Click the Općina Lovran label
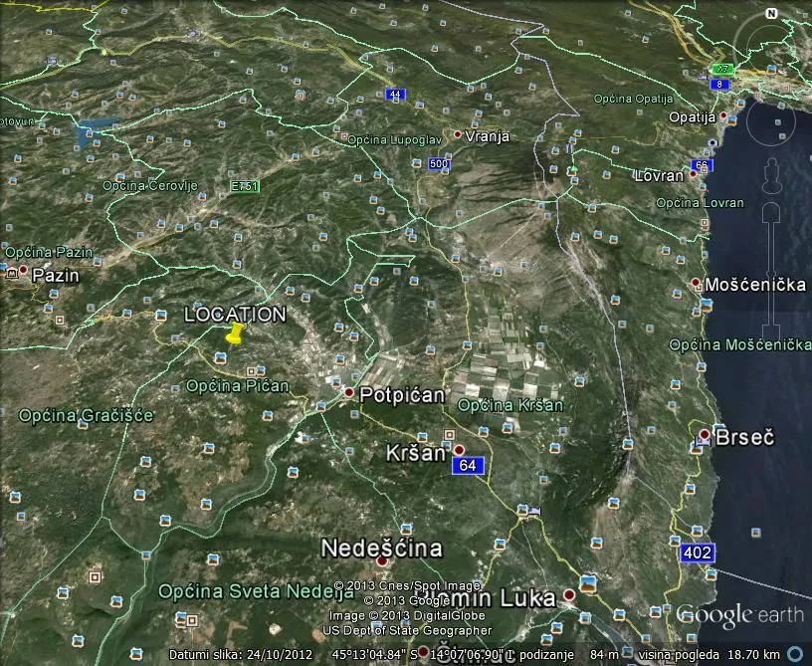Screen dimensions: 812x666 point(701,203)
